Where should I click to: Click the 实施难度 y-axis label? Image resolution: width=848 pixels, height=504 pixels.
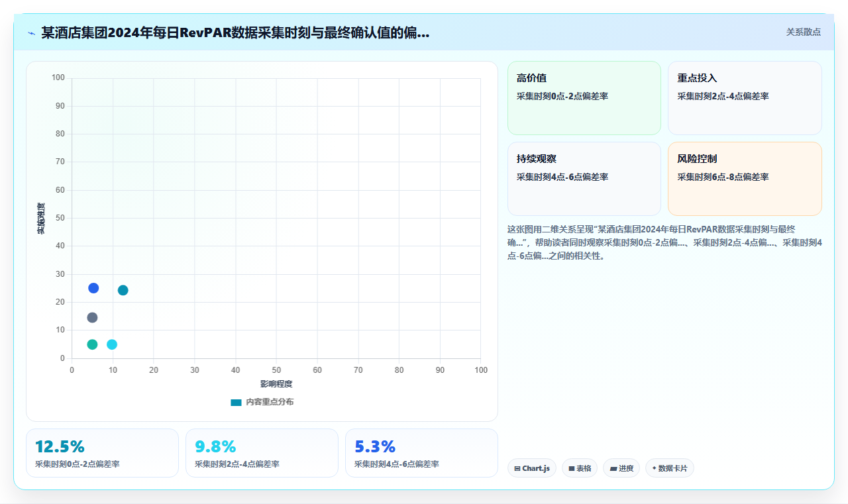[41, 219]
